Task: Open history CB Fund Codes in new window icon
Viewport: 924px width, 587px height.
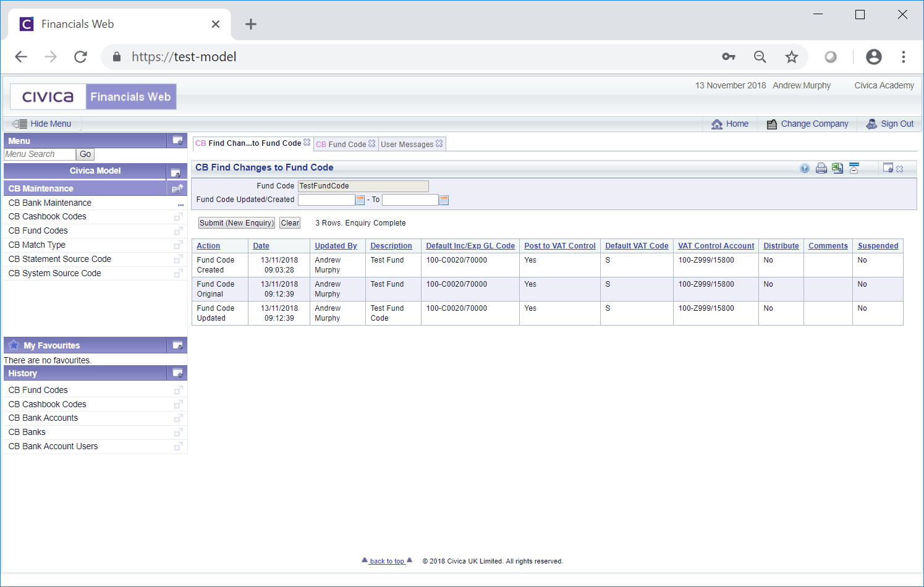Action: pos(178,391)
